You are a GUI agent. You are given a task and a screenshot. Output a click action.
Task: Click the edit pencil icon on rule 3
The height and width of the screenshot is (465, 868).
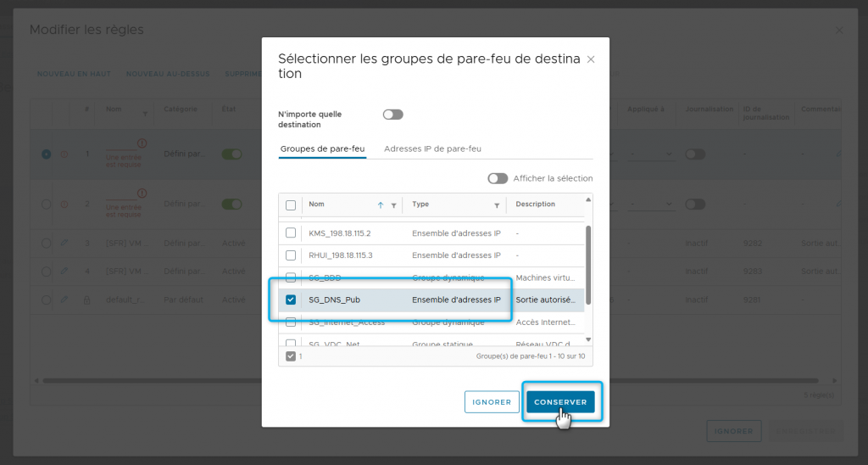(64, 244)
